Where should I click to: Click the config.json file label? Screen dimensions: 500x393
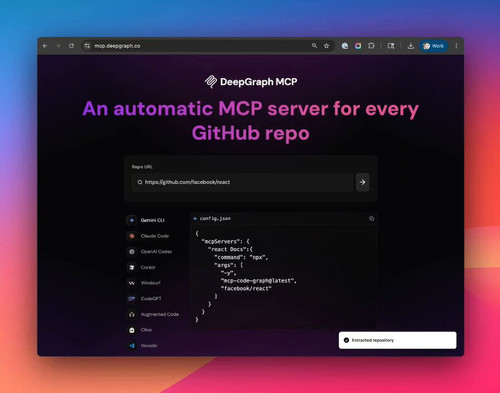(215, 219)
